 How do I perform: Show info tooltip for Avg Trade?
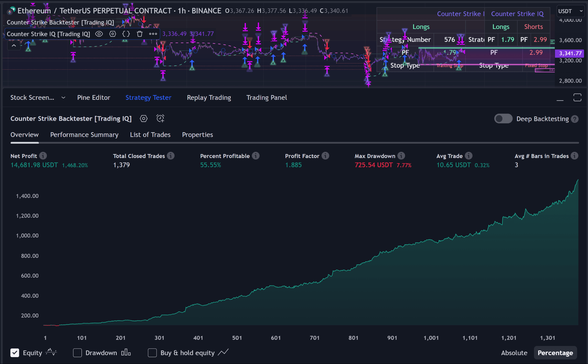(x=469, y=156)
